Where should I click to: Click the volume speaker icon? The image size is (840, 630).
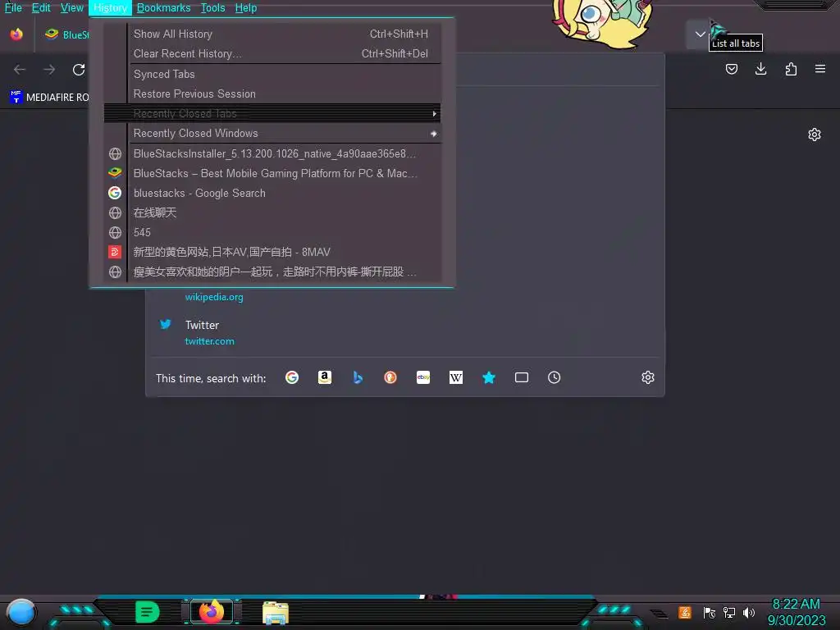click(x=749, y=612)
